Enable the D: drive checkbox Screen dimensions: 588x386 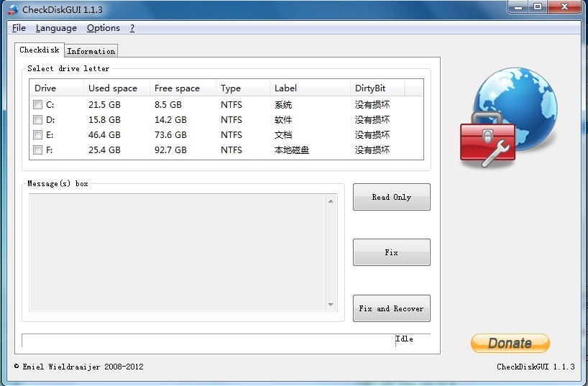pos(37,120)
